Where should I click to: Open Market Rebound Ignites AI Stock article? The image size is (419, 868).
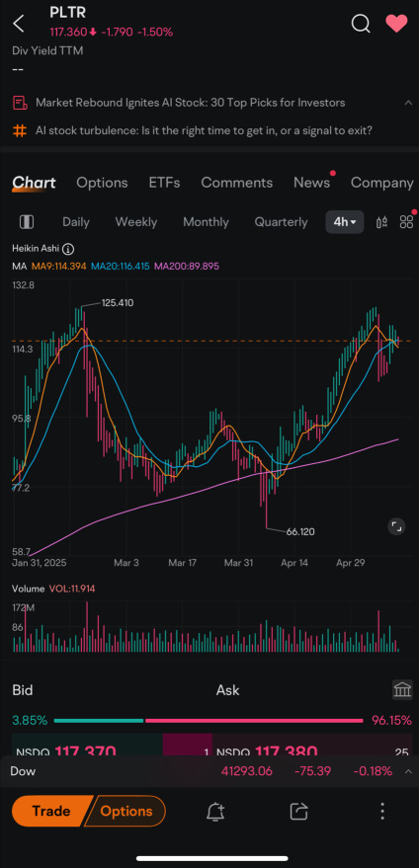(190, 103)
